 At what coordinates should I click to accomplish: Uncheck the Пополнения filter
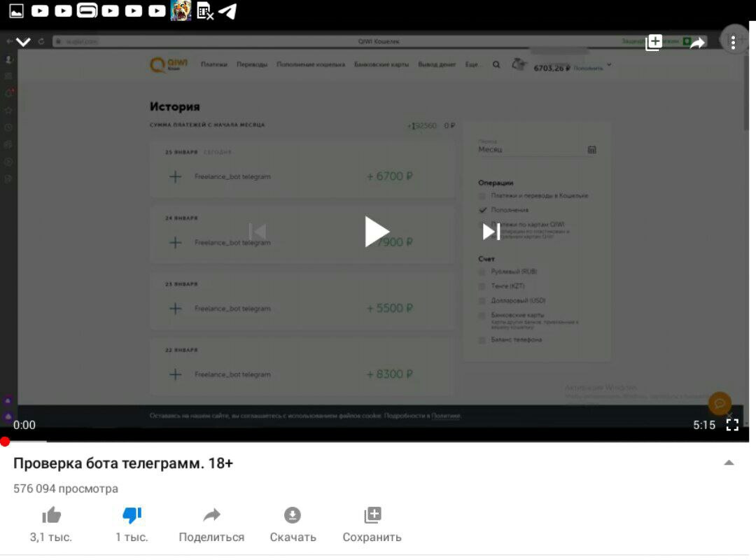pos(482,210)
